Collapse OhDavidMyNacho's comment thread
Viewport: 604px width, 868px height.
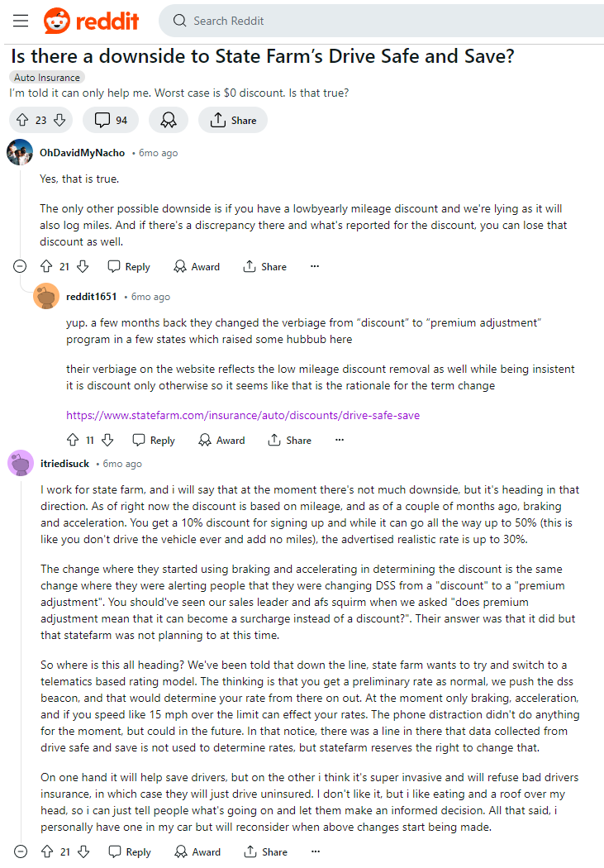click(x=20, y=267)
